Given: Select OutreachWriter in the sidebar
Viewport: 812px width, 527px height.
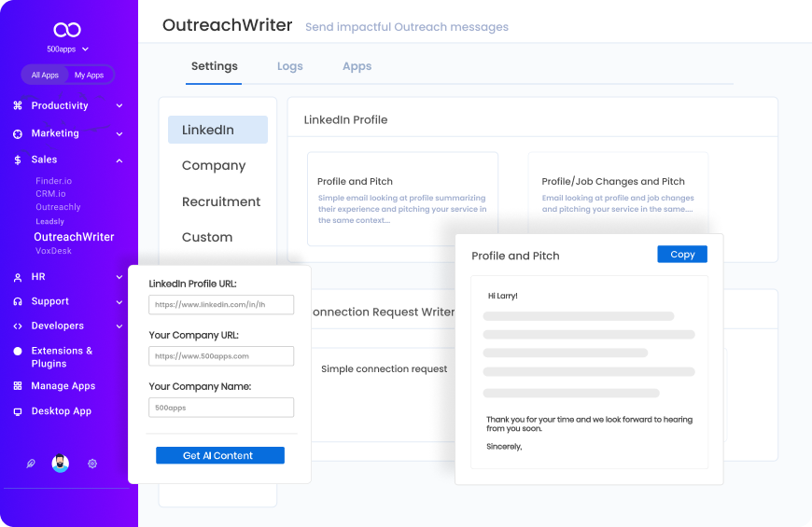Looking at the screenshot, I should coord(74,237).
